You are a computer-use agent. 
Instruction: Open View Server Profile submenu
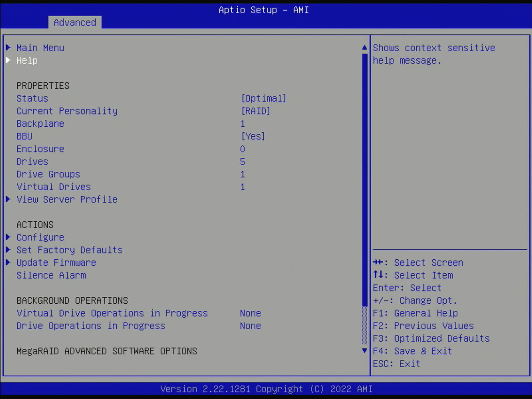tap(67, 199)
